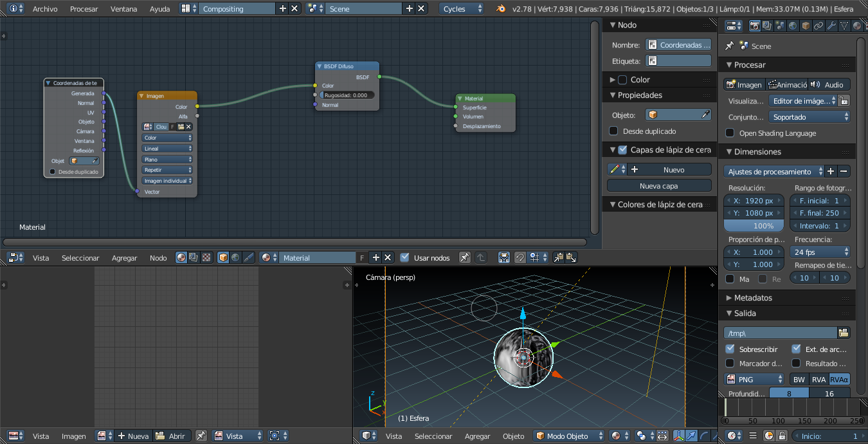This screenshot has height=444, width=868.
Task: Click the Animación render button
Action: [786, 85]
